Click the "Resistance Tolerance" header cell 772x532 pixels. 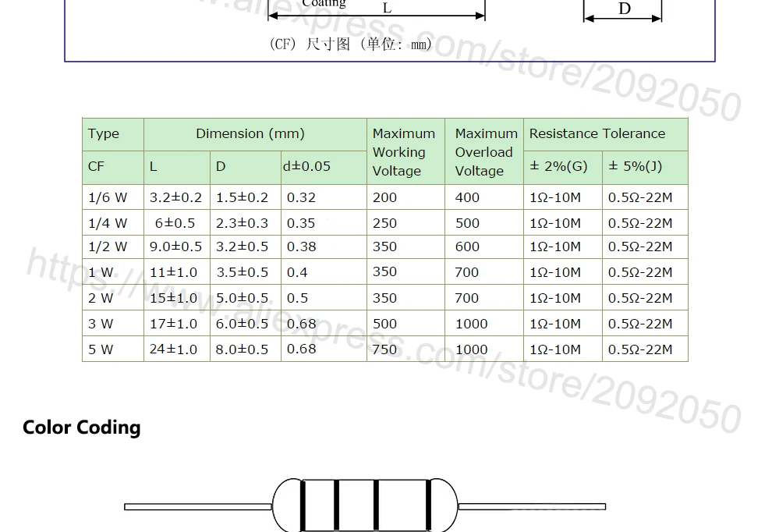[597, 133]
